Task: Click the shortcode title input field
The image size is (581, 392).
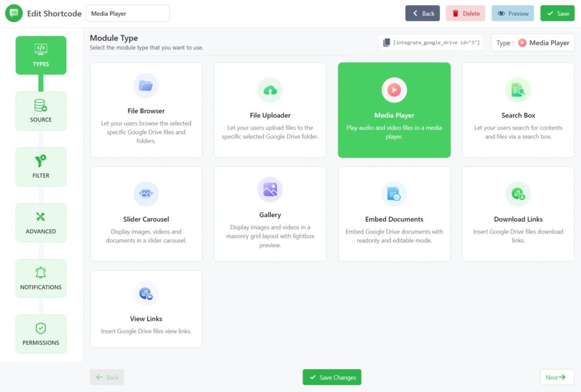Action: (x=128, y=14)
